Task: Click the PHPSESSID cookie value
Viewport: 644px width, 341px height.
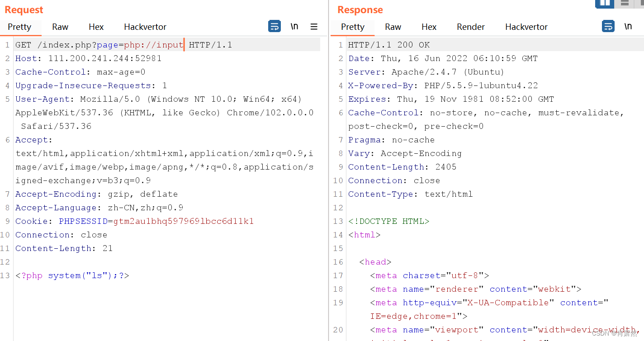Action: pos(183,221)
